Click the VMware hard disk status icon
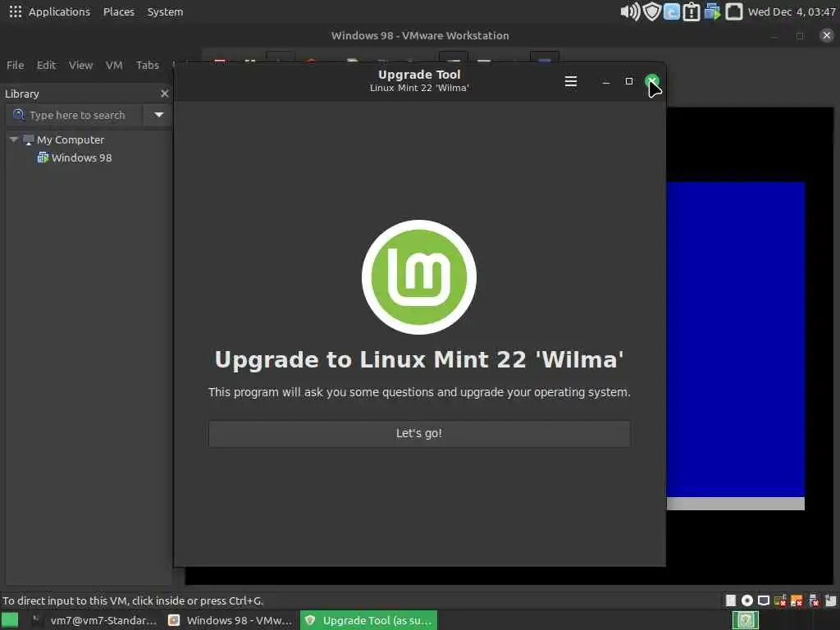 (x=730, y=600)
